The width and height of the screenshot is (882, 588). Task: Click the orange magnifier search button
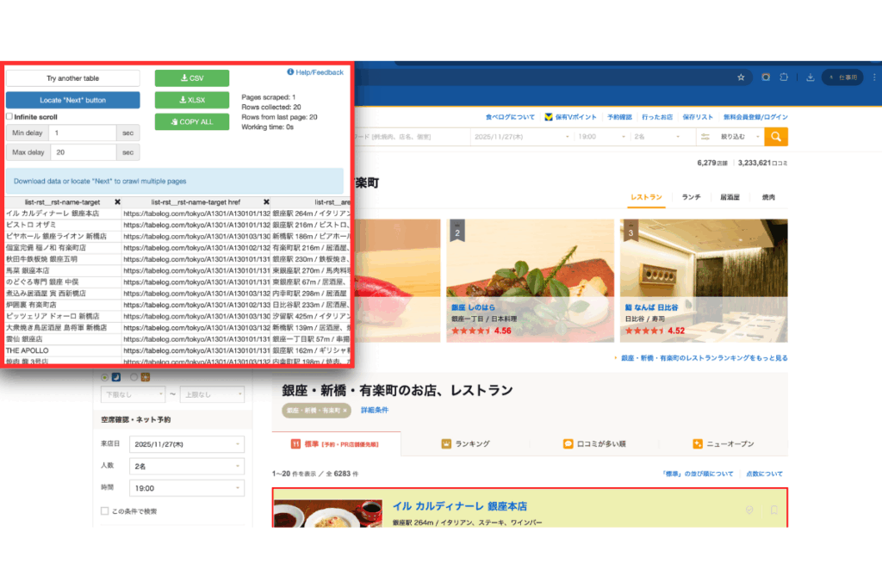point(777,137)
